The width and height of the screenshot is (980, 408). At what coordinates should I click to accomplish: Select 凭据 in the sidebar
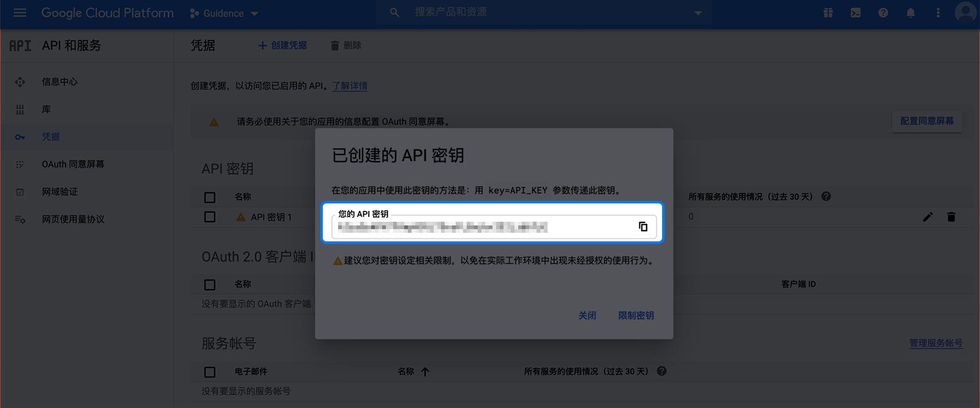51,137
